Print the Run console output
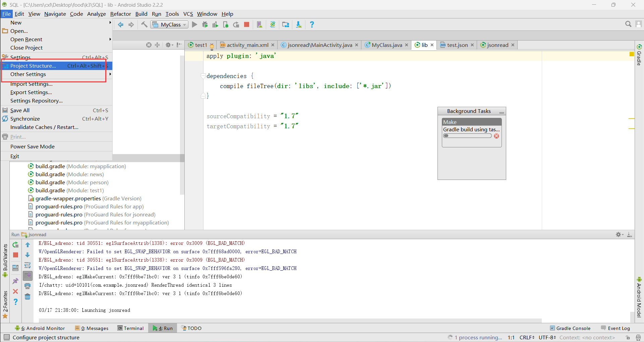This screenshot has height=342, width=644. 27,286
